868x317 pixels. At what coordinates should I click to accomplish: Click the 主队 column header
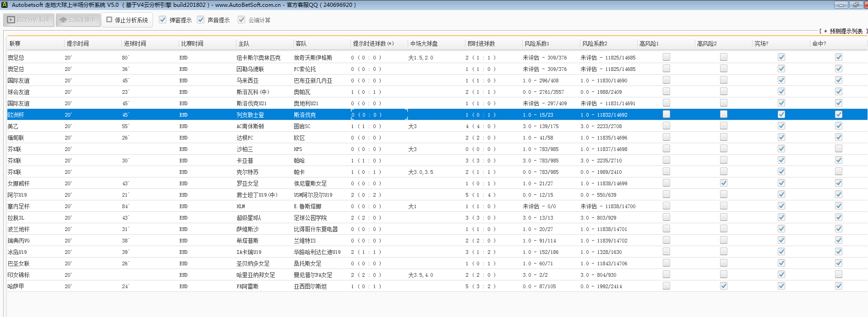click(x=244, y=43)
